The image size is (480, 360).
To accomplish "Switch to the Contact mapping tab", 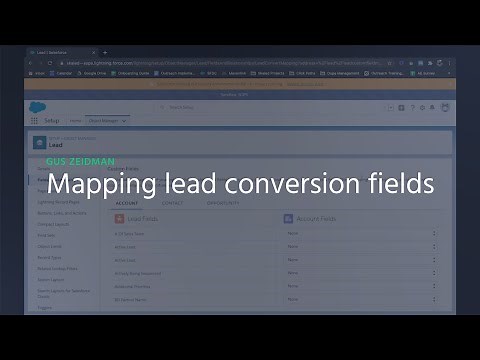I will click(x=172, y=203).
